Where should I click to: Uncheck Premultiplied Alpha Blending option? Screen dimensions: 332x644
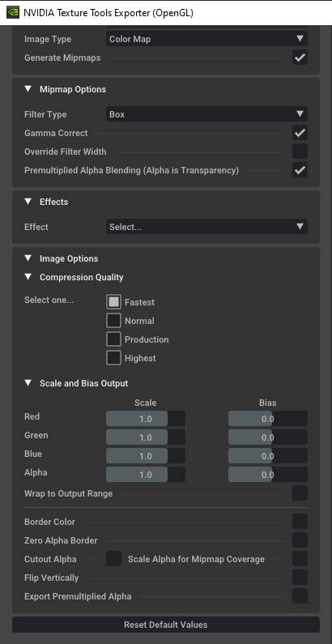click(300, 170)
